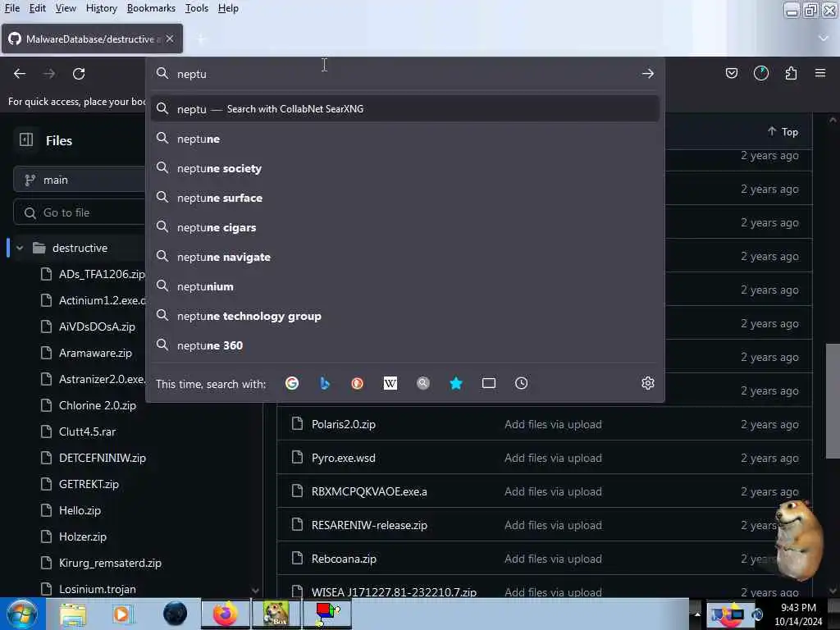Open the main branch selector
Screen dimensions: 840x630
pyautogui.click(x=80, y=180)
